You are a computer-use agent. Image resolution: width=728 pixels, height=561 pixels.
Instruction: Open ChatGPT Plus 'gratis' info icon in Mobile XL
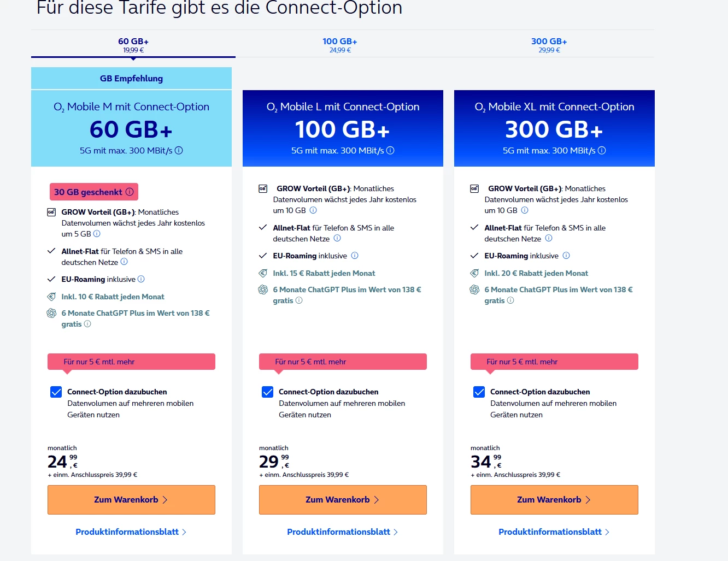tap(510, 300)
